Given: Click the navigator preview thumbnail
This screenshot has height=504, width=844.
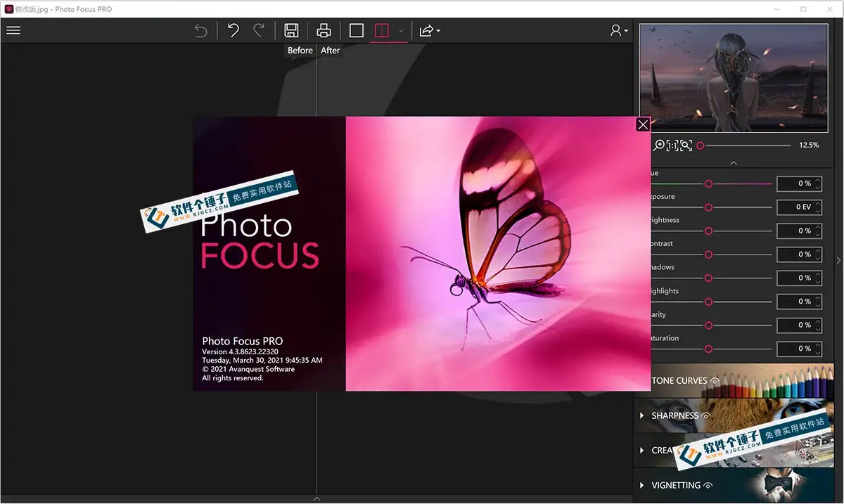Looking at the screenshot, I should 734,78.
